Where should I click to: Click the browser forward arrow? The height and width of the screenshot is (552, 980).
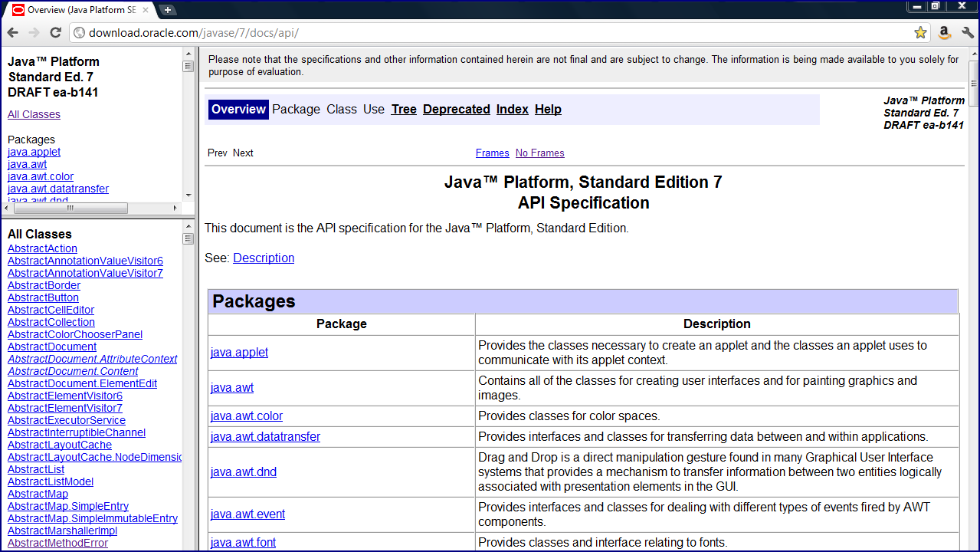[34, 32]
